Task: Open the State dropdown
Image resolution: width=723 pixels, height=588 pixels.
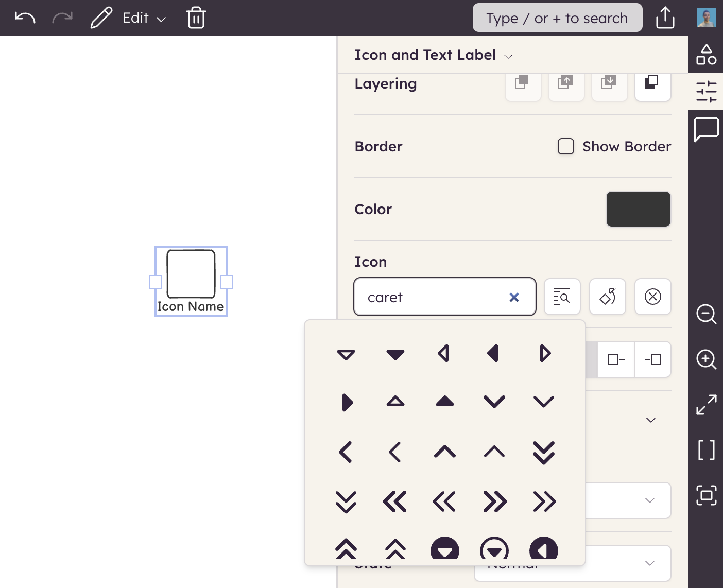Action: click(649, 563)
